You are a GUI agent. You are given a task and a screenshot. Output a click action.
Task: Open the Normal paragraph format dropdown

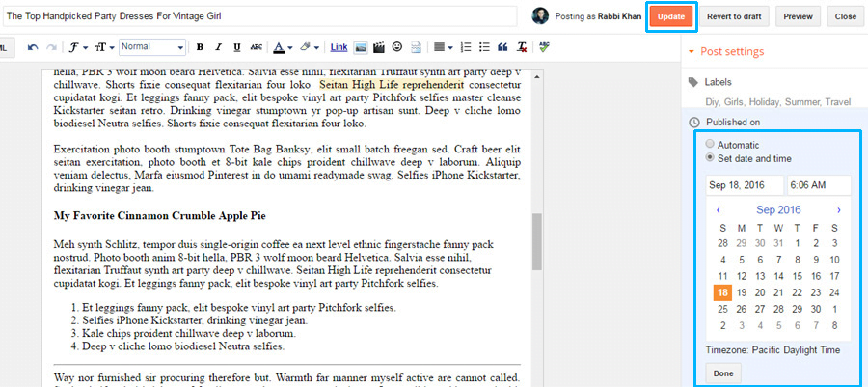(152, 47)
